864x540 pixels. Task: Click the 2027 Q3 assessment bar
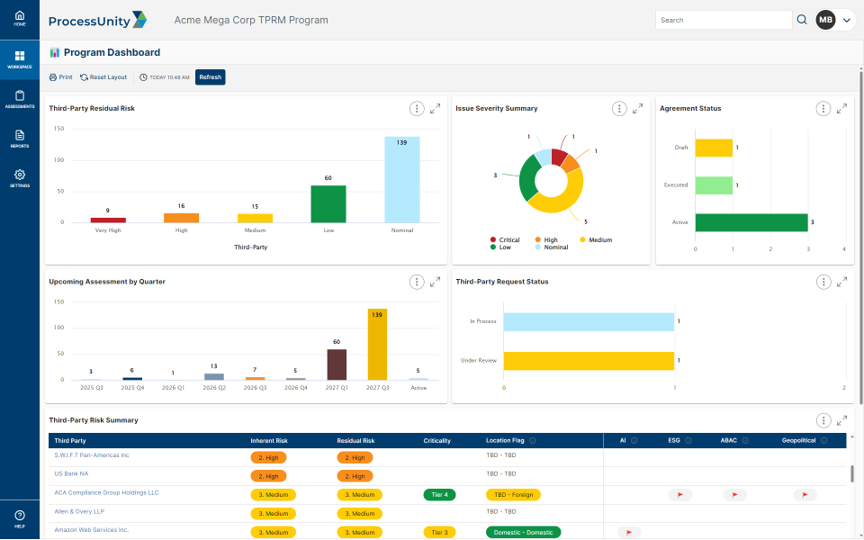[x=377, y=344]
